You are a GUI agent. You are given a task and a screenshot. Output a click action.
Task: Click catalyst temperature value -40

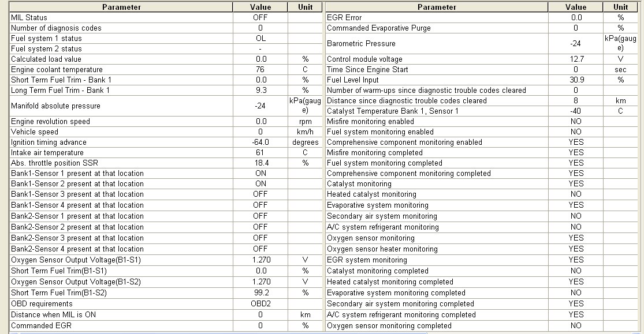(576, 111)
